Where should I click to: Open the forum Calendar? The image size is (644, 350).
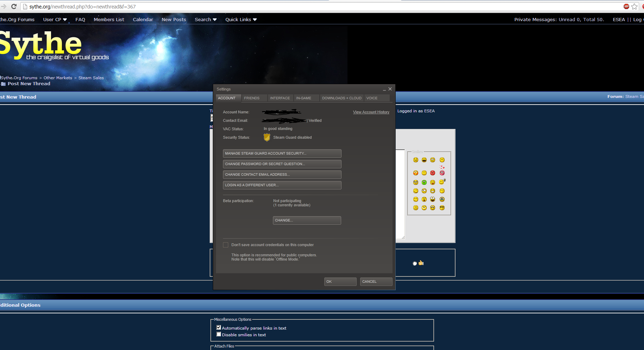click(x=143, y=19)
